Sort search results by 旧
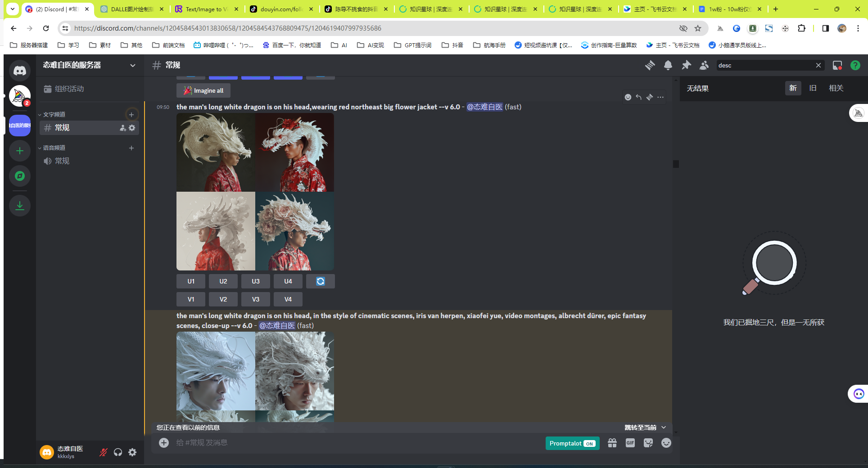Screen dimensions: 868x468 (x=813, y=88)
